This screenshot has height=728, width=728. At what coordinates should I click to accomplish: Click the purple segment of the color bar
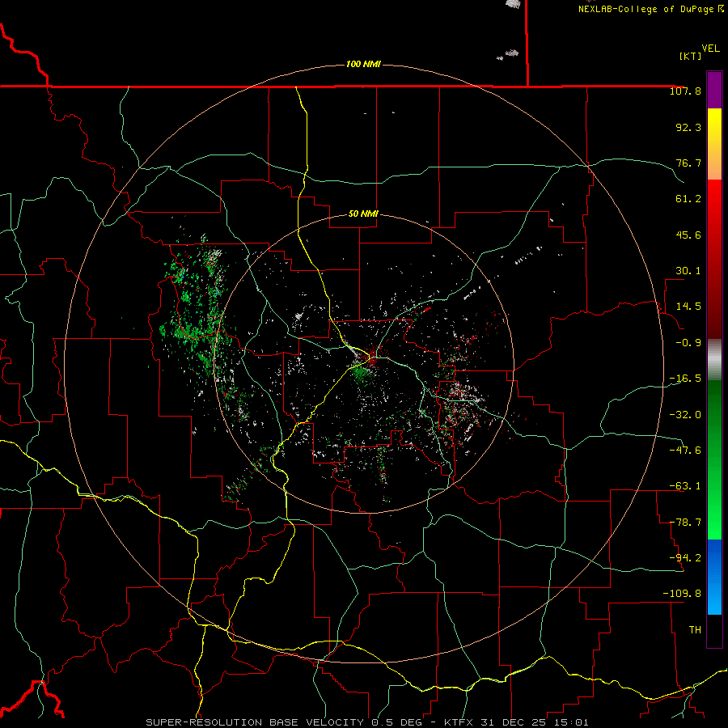(x=714, y=90)
